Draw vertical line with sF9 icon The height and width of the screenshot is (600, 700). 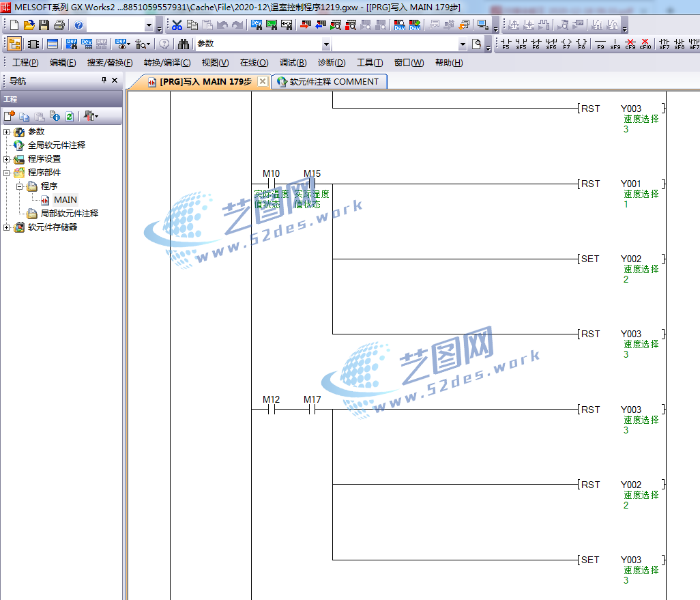(615, 44)
